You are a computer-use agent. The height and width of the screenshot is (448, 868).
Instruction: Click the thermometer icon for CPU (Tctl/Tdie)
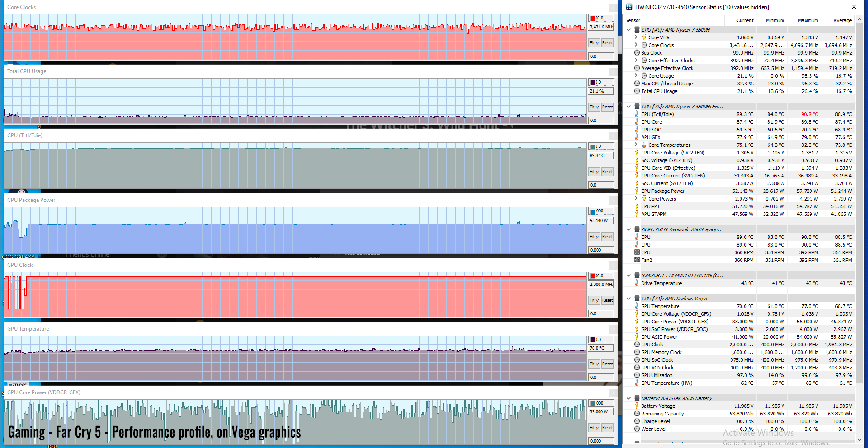(x=637, y=114)
